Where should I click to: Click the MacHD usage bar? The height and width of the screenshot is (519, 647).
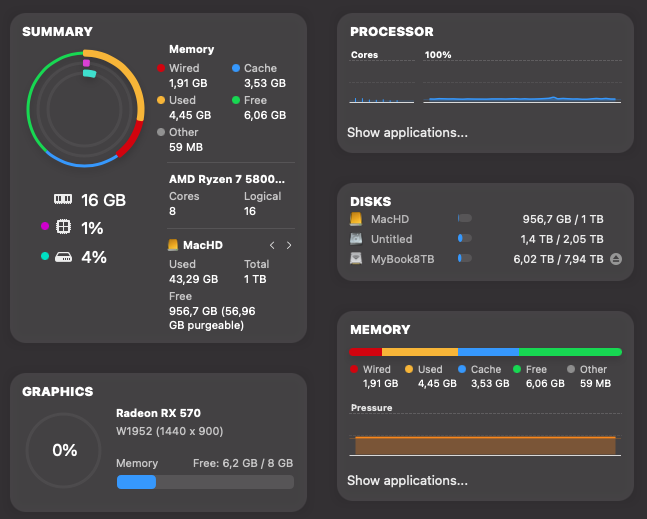(465, 218)
